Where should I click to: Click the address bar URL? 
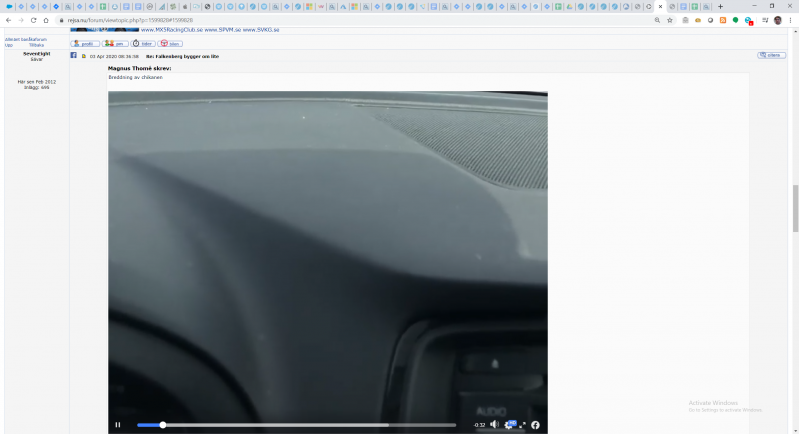coord(130,20)
